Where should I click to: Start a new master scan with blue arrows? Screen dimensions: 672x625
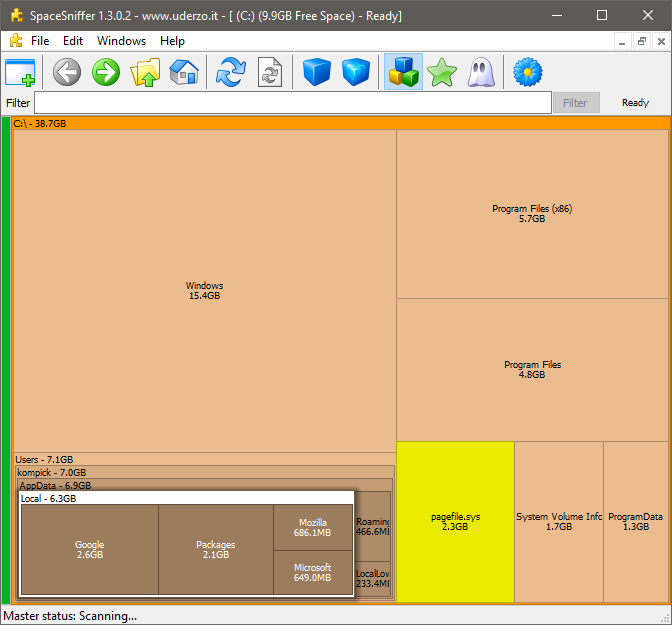231,72
